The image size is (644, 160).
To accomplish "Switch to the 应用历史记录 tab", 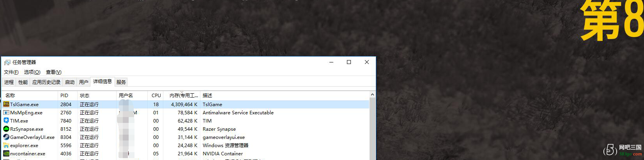I will pyautogui.click(x=46, y=82).
